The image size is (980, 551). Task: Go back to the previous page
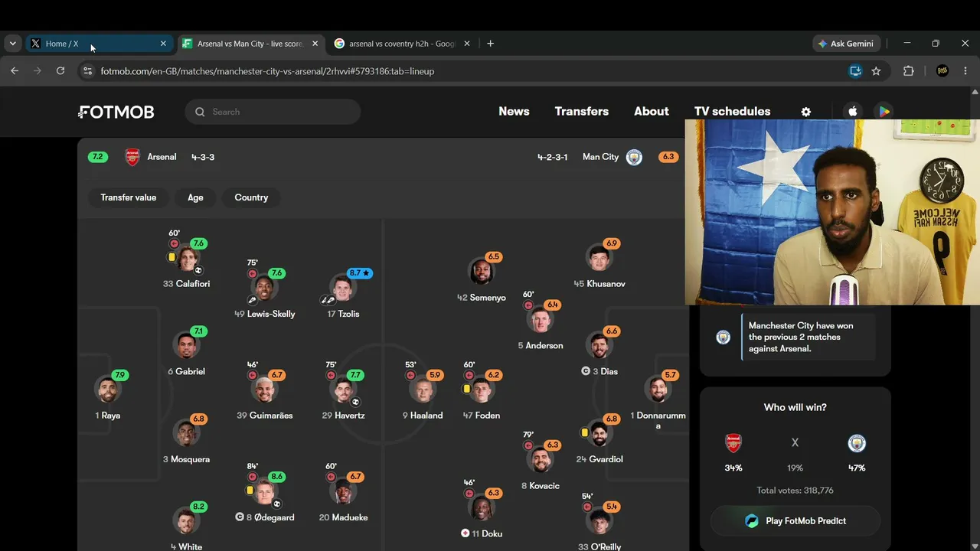coord(15,71)
